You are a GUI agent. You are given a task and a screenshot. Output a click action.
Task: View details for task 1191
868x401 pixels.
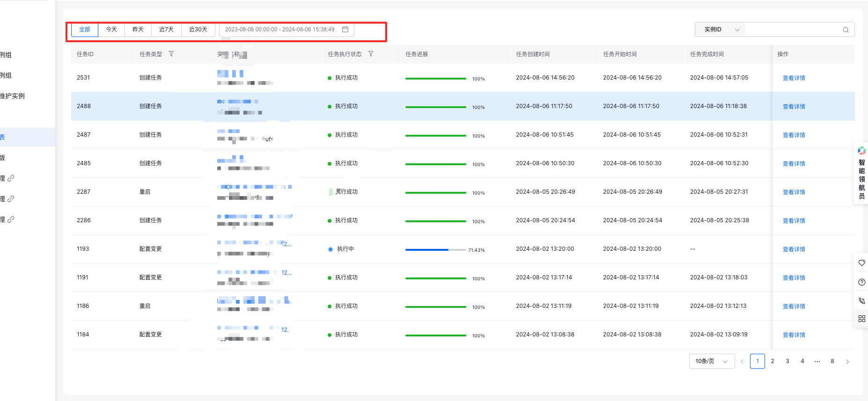794,278
